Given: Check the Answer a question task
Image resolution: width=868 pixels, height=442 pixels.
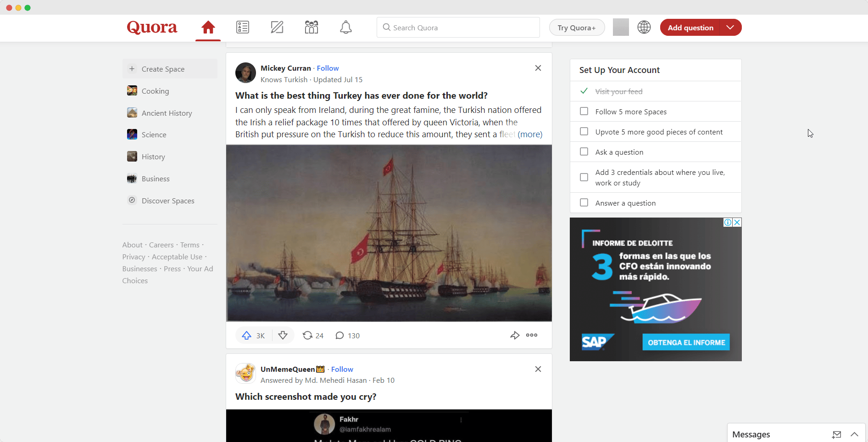Looking at the screenshot, I should [x=584, y=203].
